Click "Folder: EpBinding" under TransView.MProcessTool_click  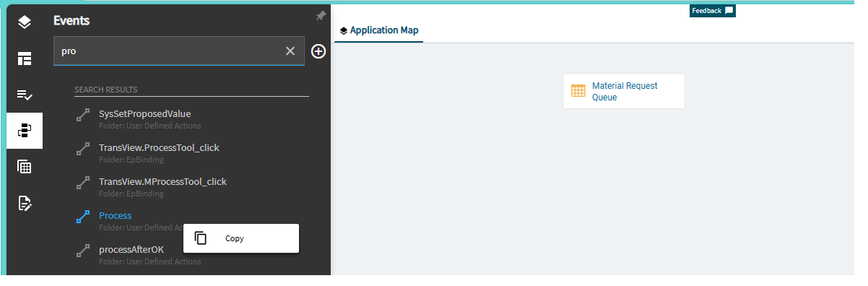[131, 194]
